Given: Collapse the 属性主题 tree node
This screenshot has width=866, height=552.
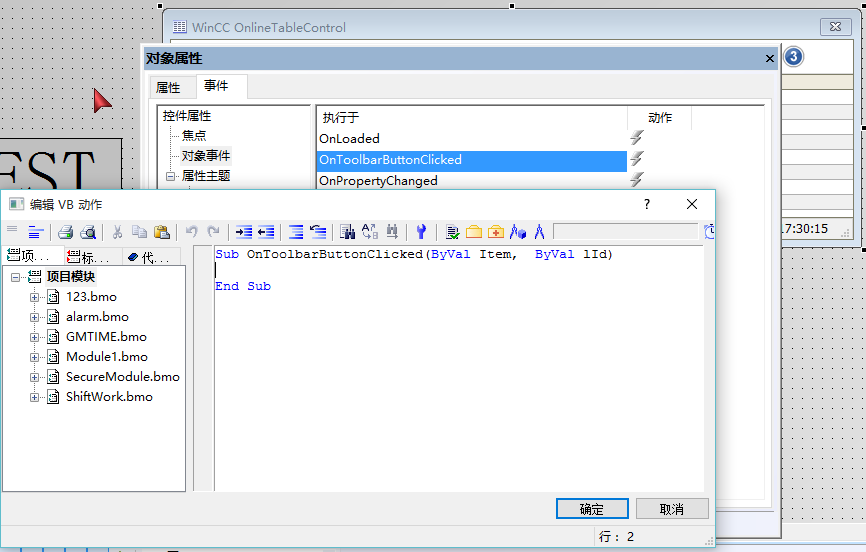Looking at the screenshot, I should 171,176.
